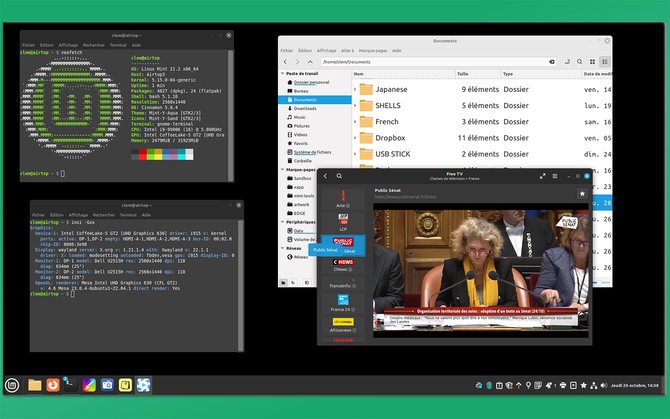Open the Affichage menu in Documents window
The image size is (670, 419).
326,50
